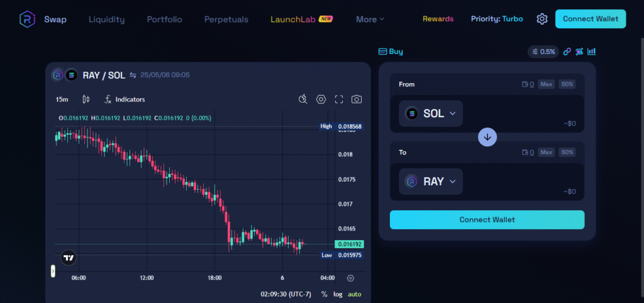
Task: Click 50% in the To row
Action: pyautogui.click(x=567, y=152)
